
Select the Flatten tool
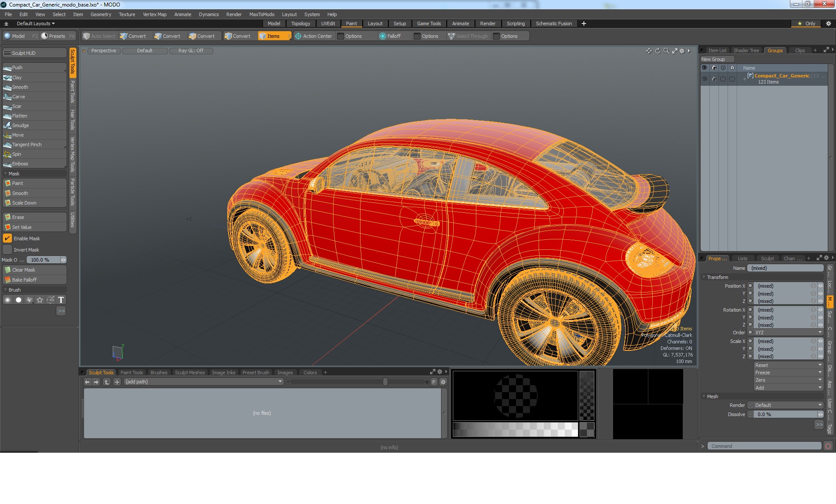coord(34,116)
